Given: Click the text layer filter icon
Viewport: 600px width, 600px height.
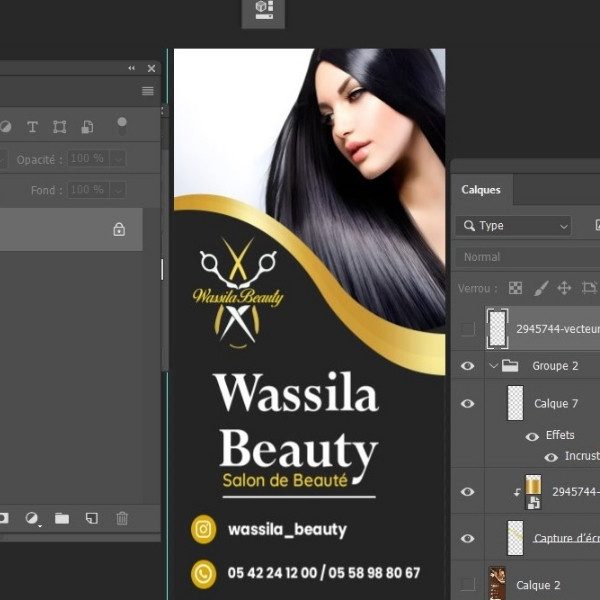Looking at the screenshot, I should click(32, 127).
